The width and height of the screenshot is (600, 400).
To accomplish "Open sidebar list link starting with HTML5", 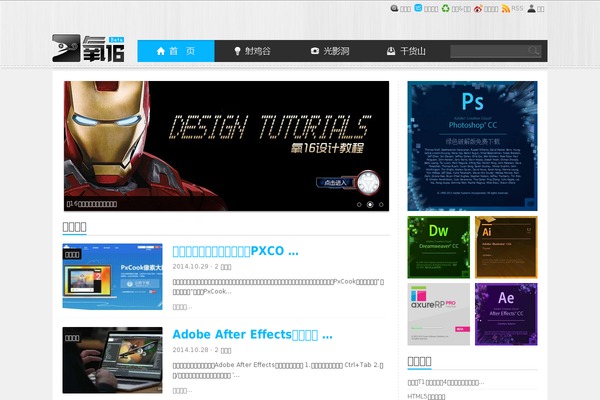I will pyautogui.click(x=426, y=397).
